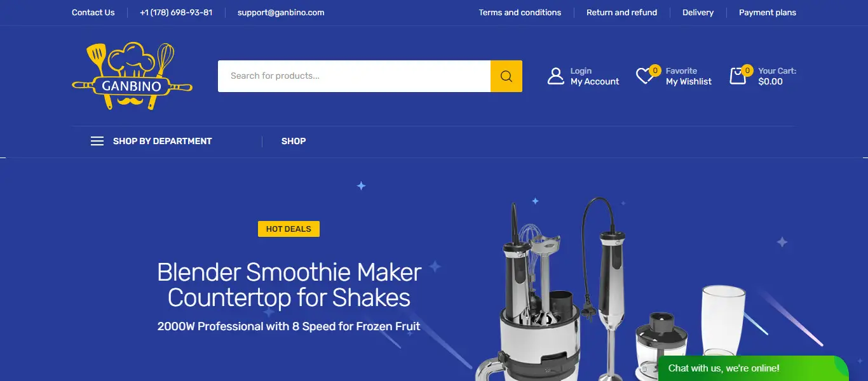
Task: View Payment plans page
Action: pos(768,13)
